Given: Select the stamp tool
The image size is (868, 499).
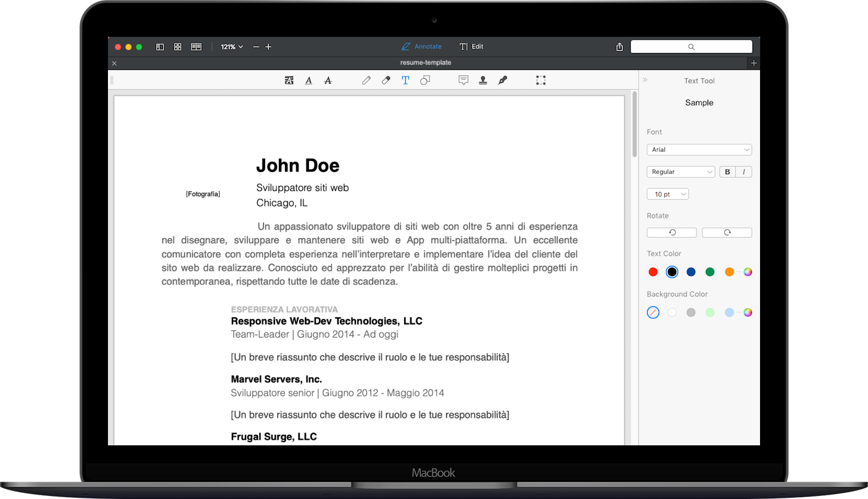Looking at the screenshot, I should (483, 80).
